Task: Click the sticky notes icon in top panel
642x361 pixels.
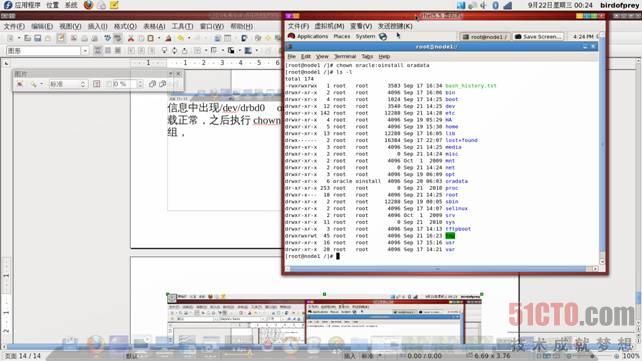Action: pyautogui.click(x=114, y=5)
